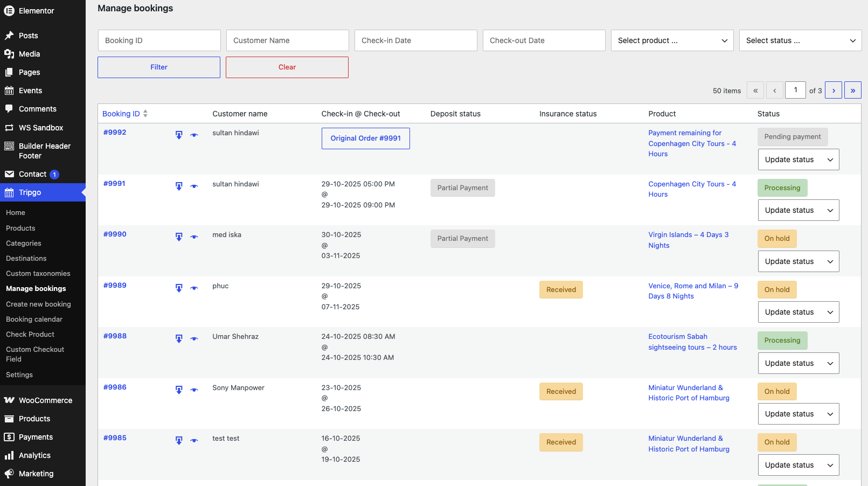This screenshot has height=486, width=868.
Task: View booking #9992 via eye icon
Action: click(194, 135)
